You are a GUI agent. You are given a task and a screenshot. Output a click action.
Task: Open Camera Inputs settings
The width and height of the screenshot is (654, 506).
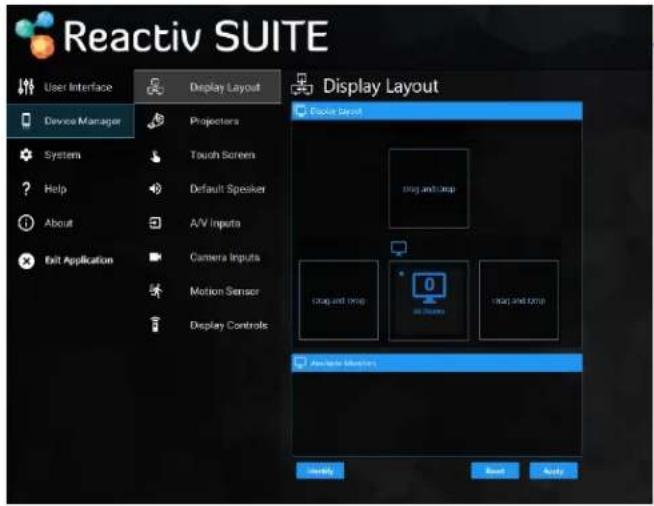tap(207, 257)
